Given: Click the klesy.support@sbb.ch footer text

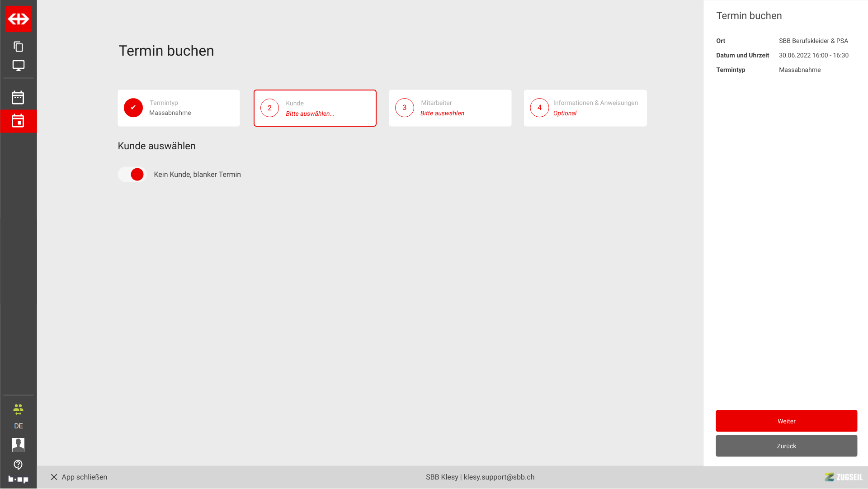Looking at the screenshot, I should (x=499, y=477).
